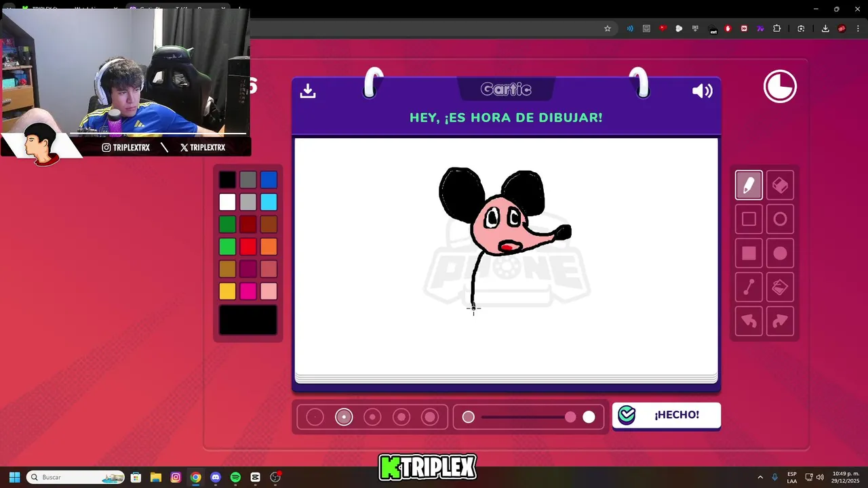Open Spotify from the taskbar
The image size is (868, 488).
click(x=235, y=477)
